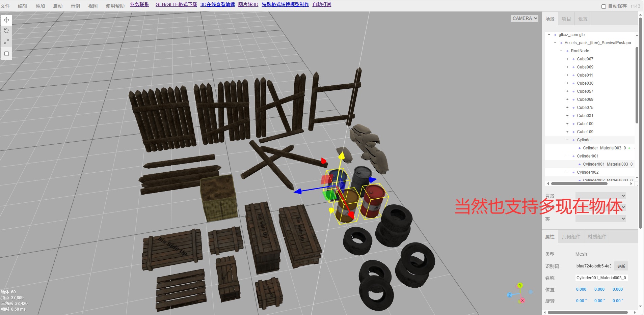This screenshot has height=315, width=644.
Task: Expand the Cube009 node
Action: pyautogui.click(x=567, y=67)
